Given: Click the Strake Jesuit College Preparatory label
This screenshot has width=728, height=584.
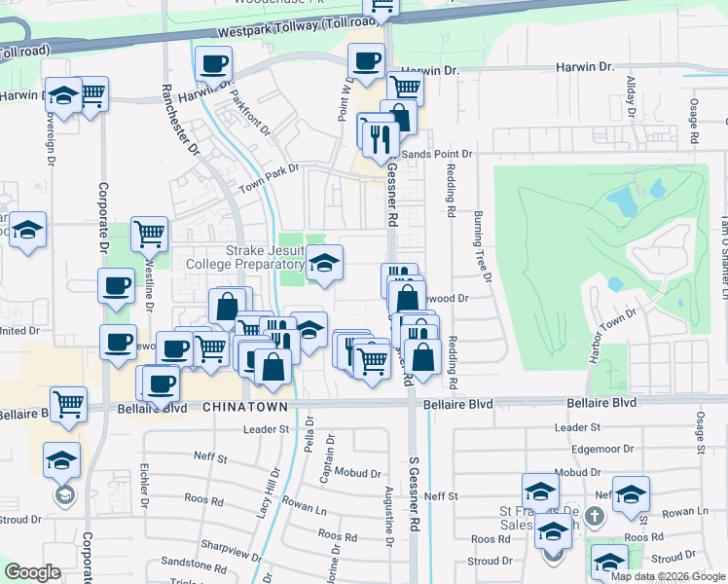Looking at the screenshot, I should [x=245, y=258].
